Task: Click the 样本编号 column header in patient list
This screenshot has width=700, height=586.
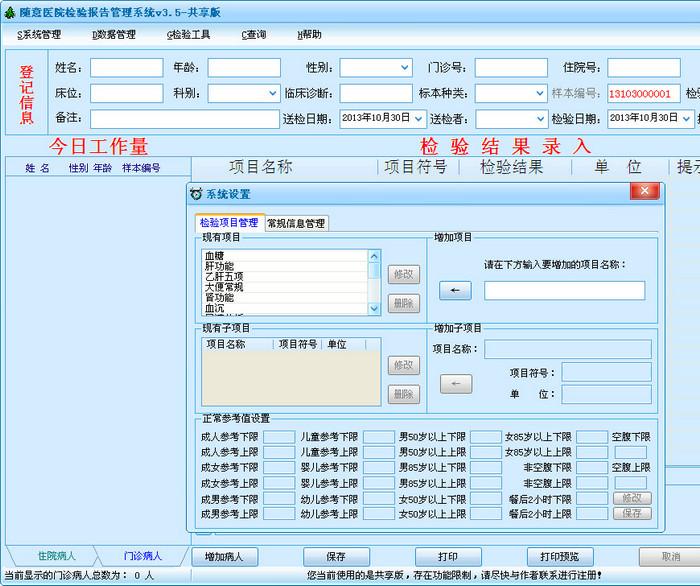Action: [141, 168]
